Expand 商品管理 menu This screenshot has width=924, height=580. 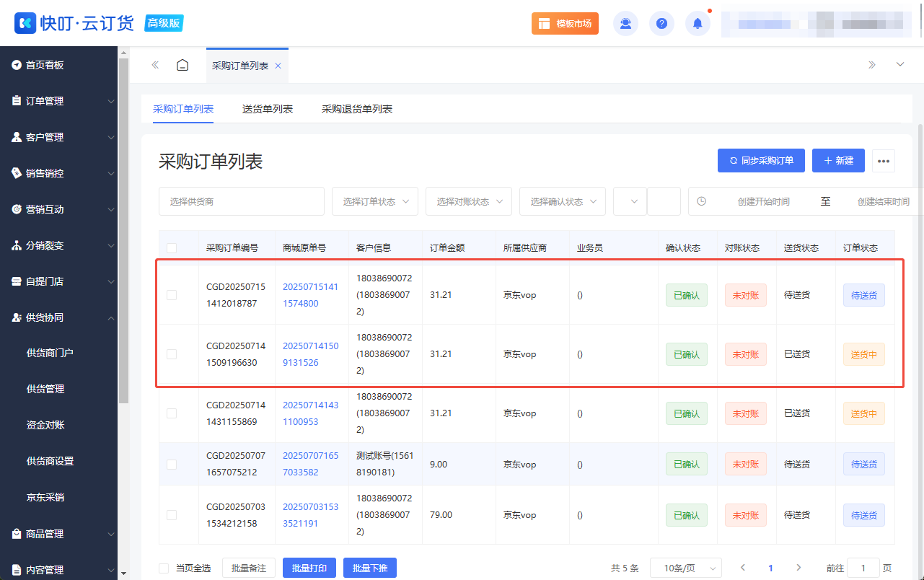(x=58, y=534)
